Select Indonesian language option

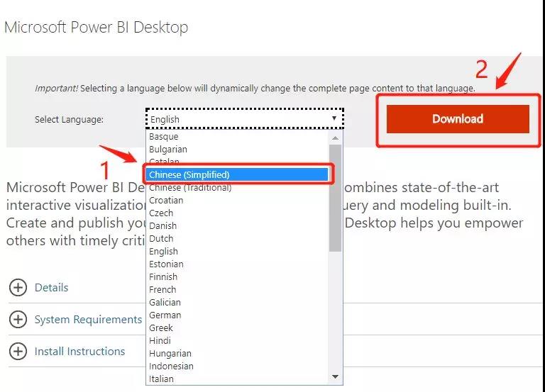point(238,366)
